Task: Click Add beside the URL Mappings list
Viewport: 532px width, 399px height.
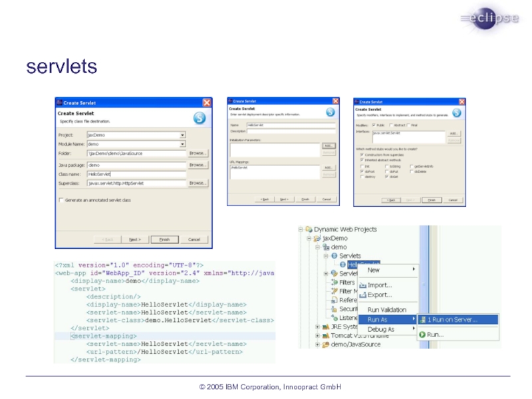Action: click(328, 168)
